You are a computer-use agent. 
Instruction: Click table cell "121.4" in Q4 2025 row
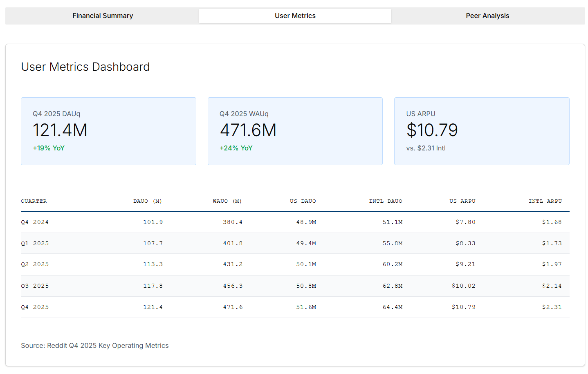point(153,307)
